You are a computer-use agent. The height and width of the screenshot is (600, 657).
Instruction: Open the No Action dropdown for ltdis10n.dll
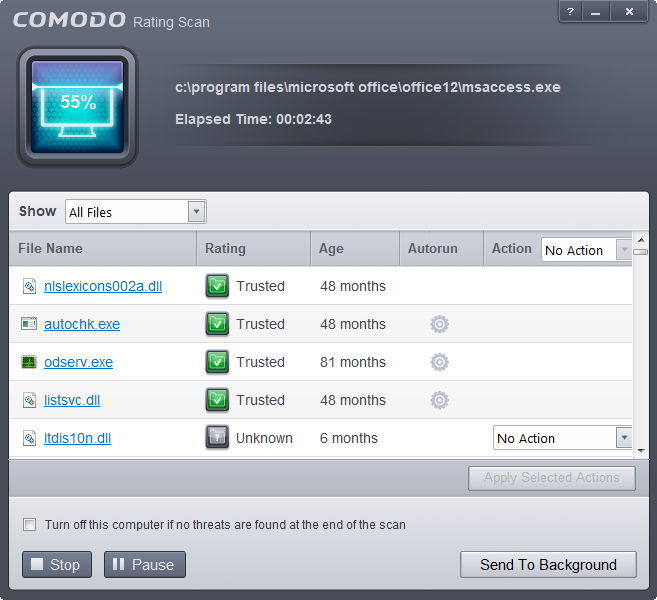point(562,438)
